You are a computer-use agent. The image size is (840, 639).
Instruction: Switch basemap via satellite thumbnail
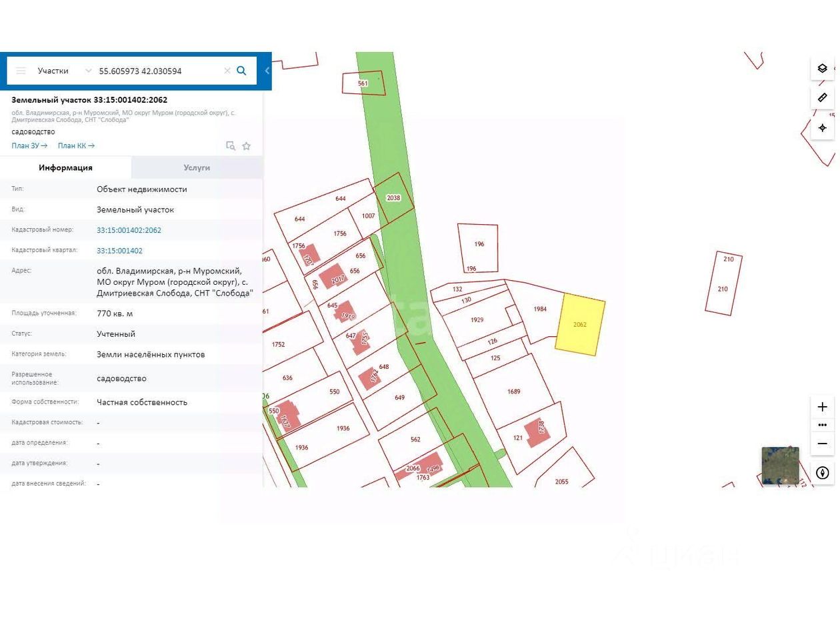tap(780, 466)
